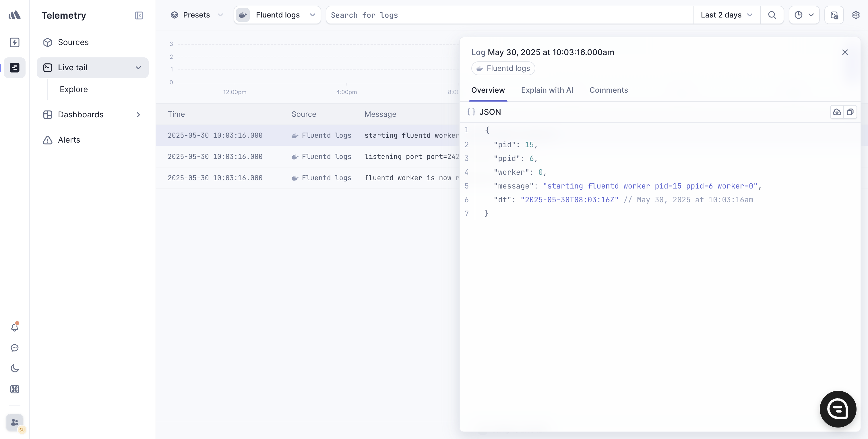The image size is (868, 439).
Task: Open the Presets dropdown
Action: point(196,15)
